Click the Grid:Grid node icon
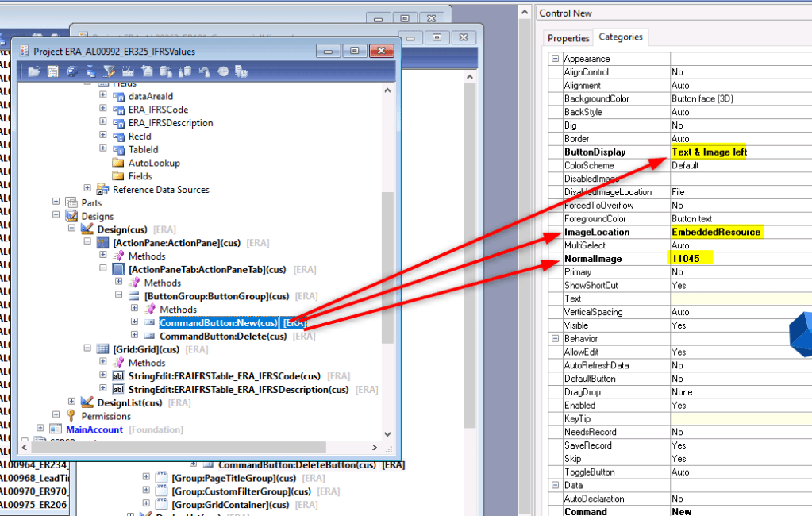Viewport: 812px width, 516px height. 102,349
